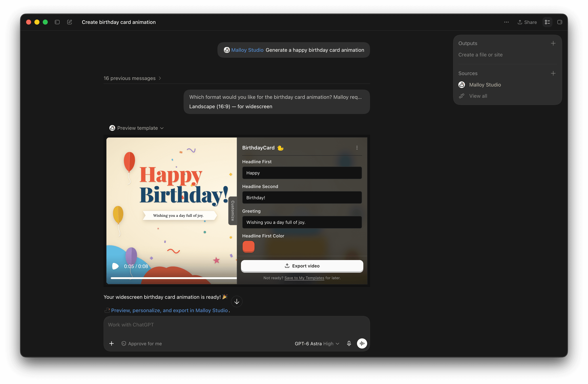Click the Malloy Studio icon beside Preview template
The height and width of the screenshot is (384, 588).
point(112,128)
